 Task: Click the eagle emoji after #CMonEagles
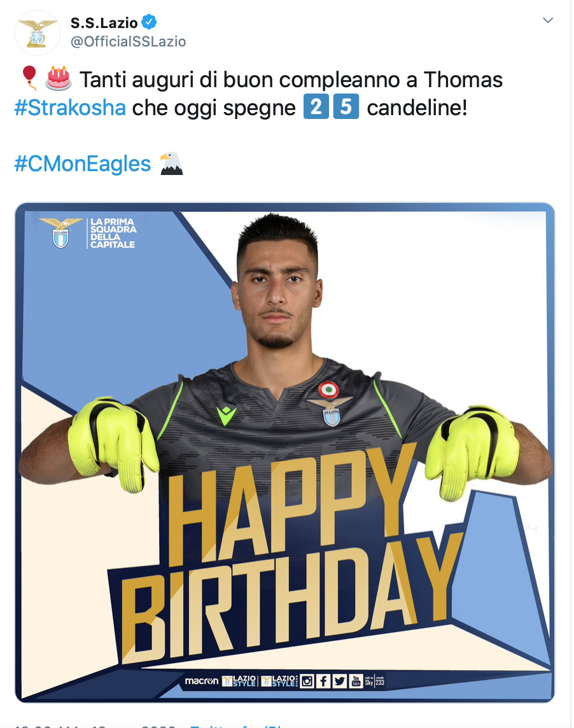pyautogui.click(x=171, y=164)
